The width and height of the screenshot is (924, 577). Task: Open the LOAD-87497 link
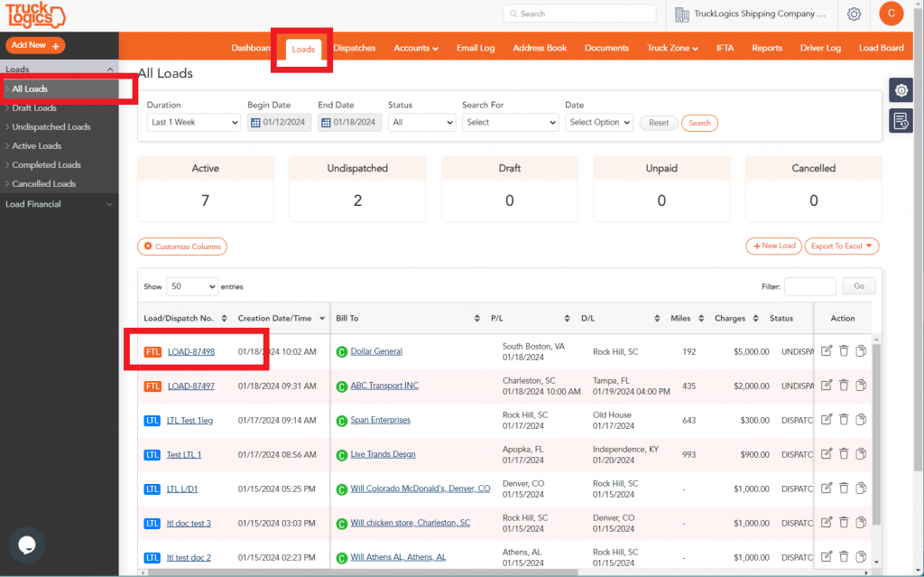[x=191, y=386]
